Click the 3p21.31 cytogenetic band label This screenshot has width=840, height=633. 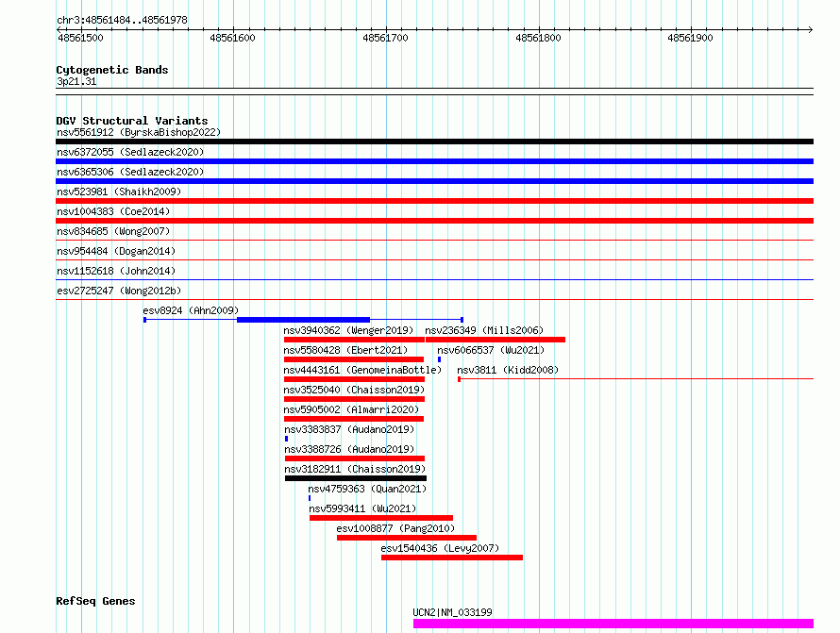(x=76, y=82)
